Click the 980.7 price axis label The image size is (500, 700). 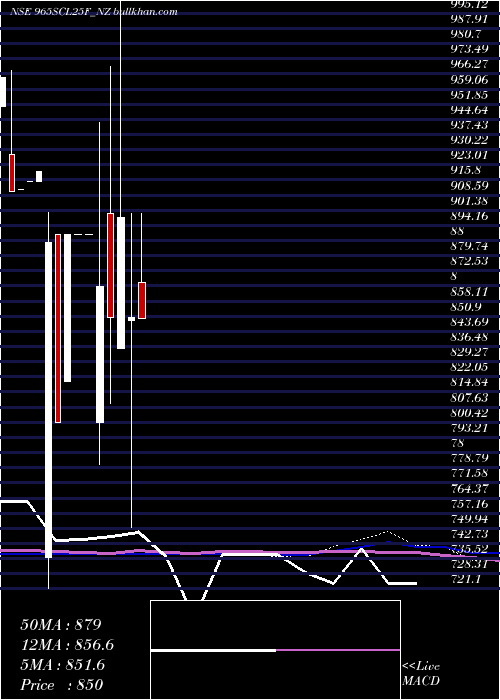467,34
